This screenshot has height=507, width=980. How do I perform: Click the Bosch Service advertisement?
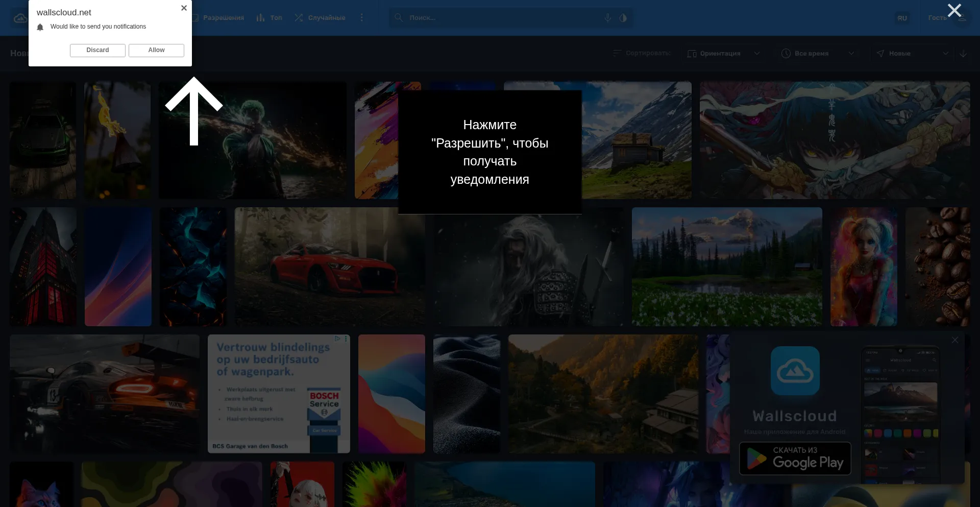tap(279, 394)
